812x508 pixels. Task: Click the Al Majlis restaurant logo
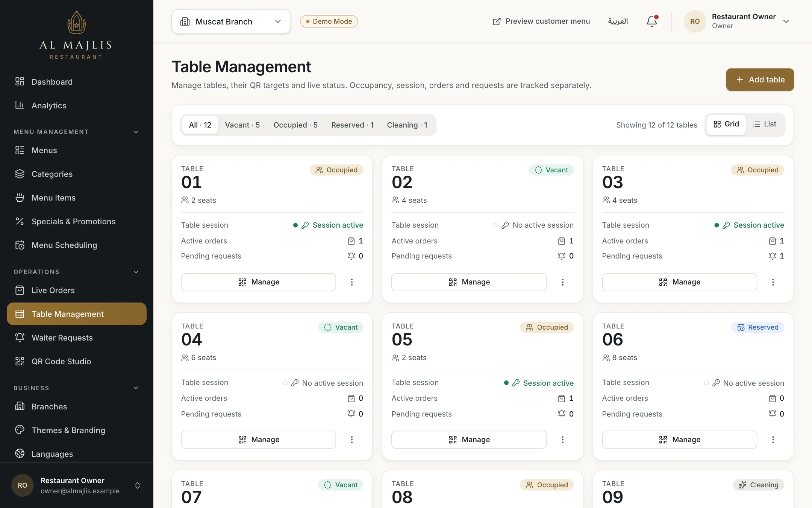(x=76, y=35)
